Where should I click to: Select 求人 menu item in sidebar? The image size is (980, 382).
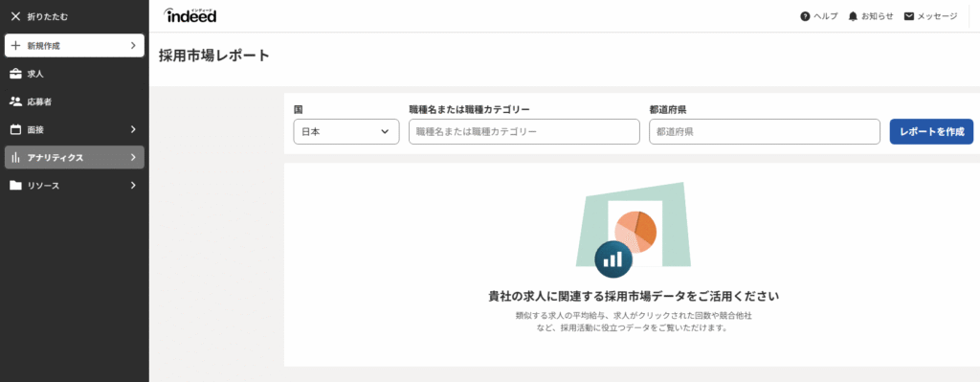coord(75,74)
